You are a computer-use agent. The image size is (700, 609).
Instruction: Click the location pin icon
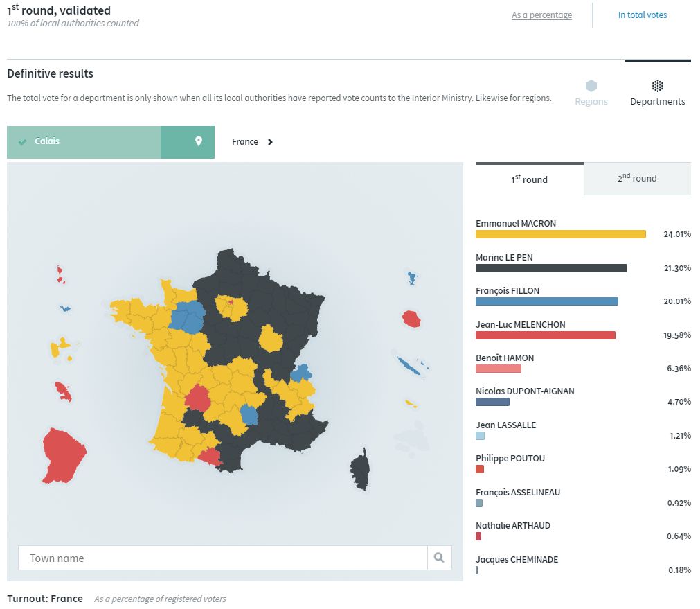pyautogui.click(x=199, y=142)
